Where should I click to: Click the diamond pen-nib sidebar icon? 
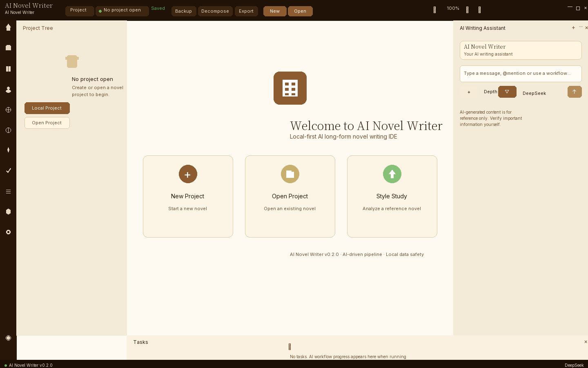click(8, 150)
